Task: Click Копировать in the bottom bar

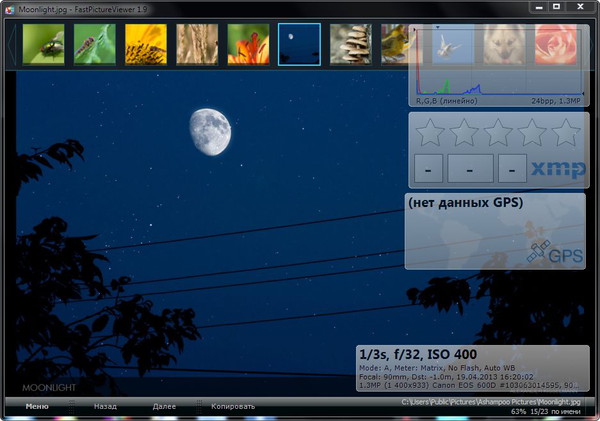Action: pos(232,407)
